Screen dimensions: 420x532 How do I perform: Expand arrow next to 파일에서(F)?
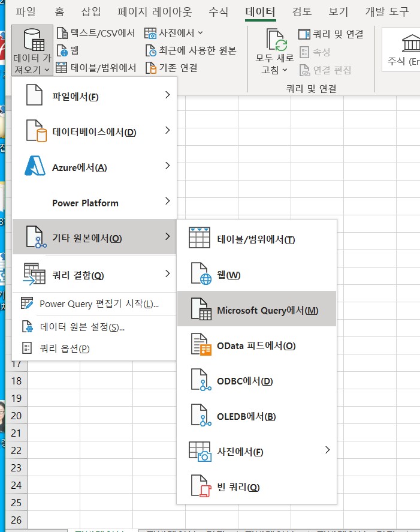coord(167,95)
